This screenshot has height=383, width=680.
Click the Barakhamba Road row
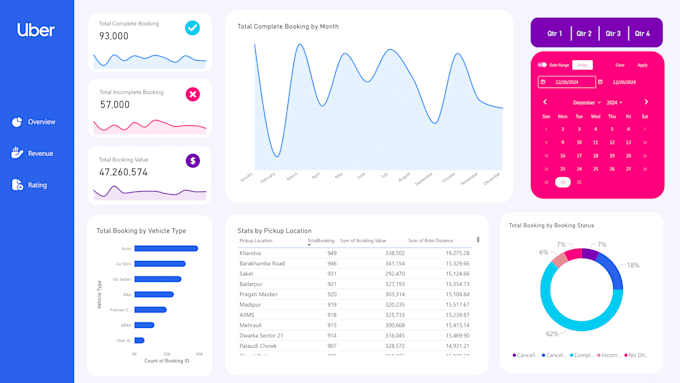coord(354,263)
